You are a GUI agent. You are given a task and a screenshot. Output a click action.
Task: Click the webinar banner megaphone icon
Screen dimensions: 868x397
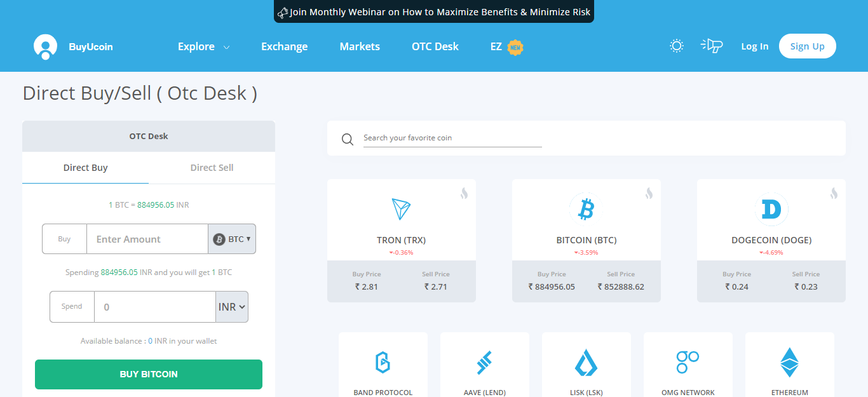point(283,12)
